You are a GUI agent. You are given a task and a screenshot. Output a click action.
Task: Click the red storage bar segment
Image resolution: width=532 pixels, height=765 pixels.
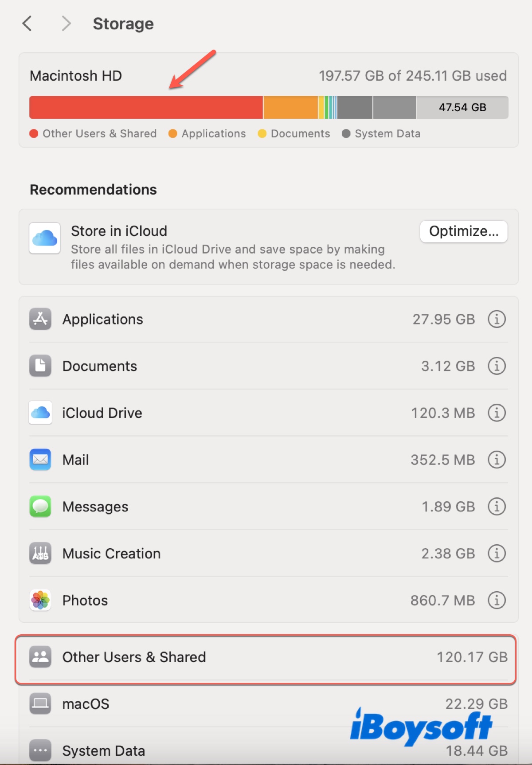click(x=146, y=107)
